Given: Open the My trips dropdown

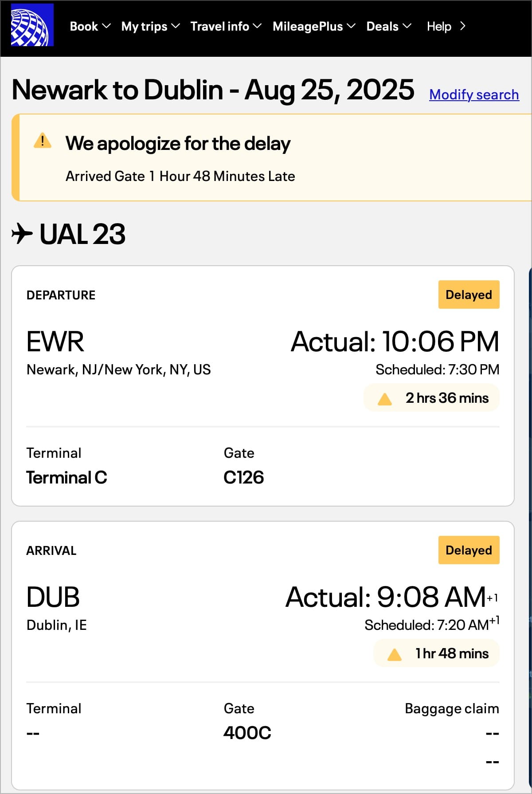Looking at the screenshot, I should click(x=151, y=27).
